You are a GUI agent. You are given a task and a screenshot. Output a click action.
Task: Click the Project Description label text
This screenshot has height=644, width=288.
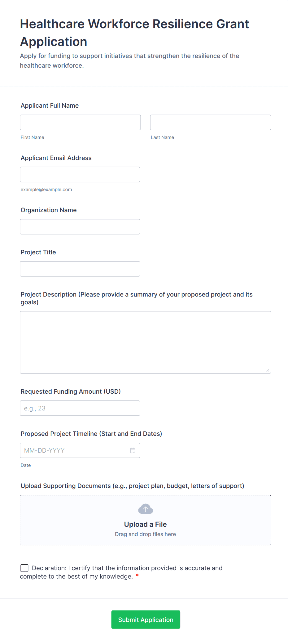(x=136, y=295)
